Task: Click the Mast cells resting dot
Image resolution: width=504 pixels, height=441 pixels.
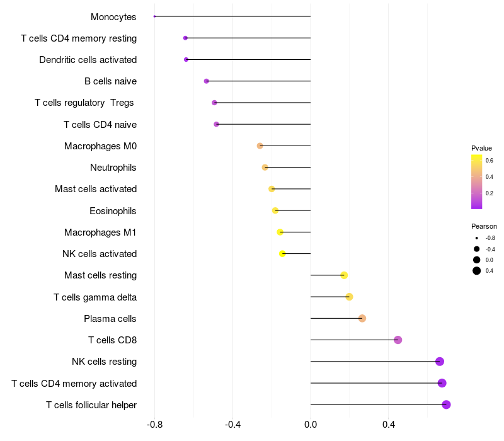Action: [x=344, y=275]
